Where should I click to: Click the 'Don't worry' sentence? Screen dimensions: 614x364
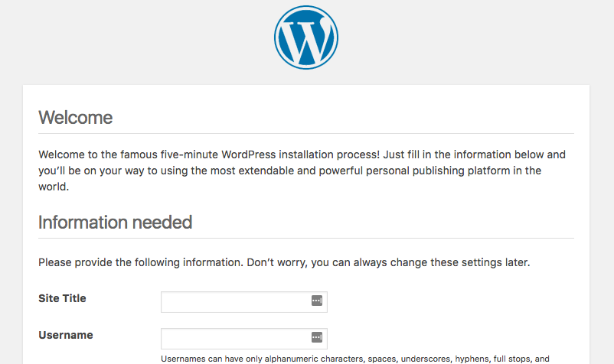[x=388, y=262]
